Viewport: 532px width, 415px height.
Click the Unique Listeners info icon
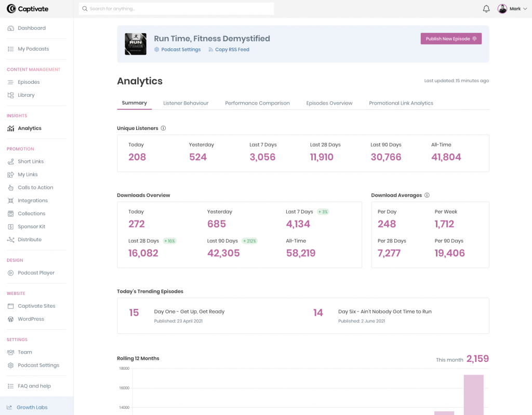(163, 128)
